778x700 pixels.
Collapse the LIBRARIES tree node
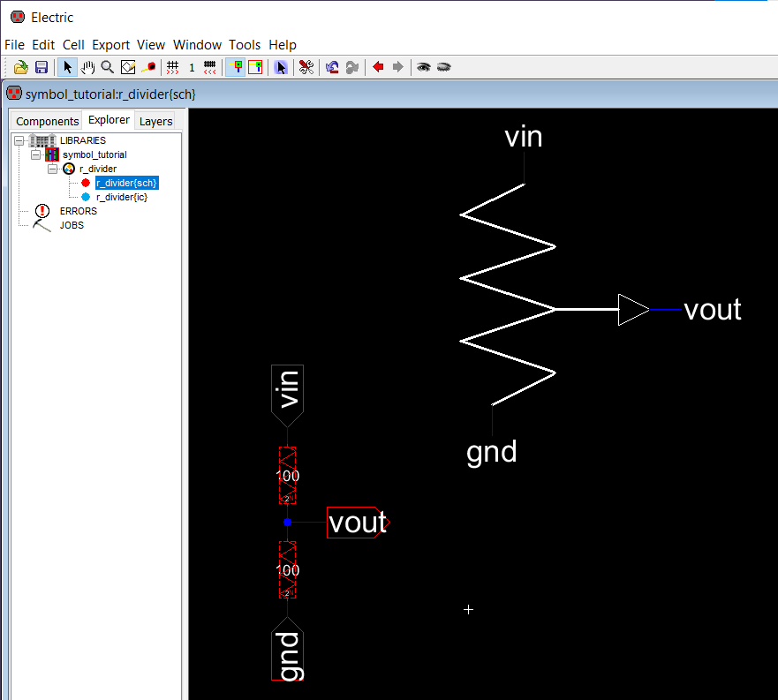19,141
